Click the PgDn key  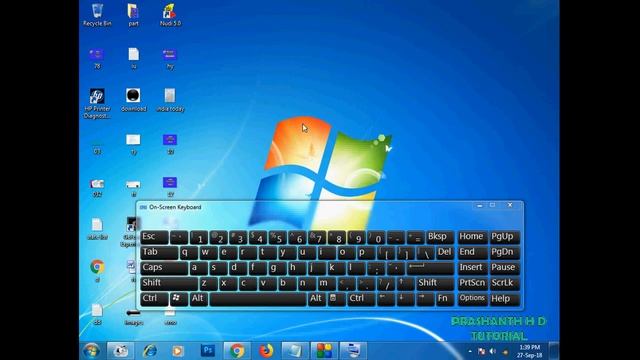(505, 252)
